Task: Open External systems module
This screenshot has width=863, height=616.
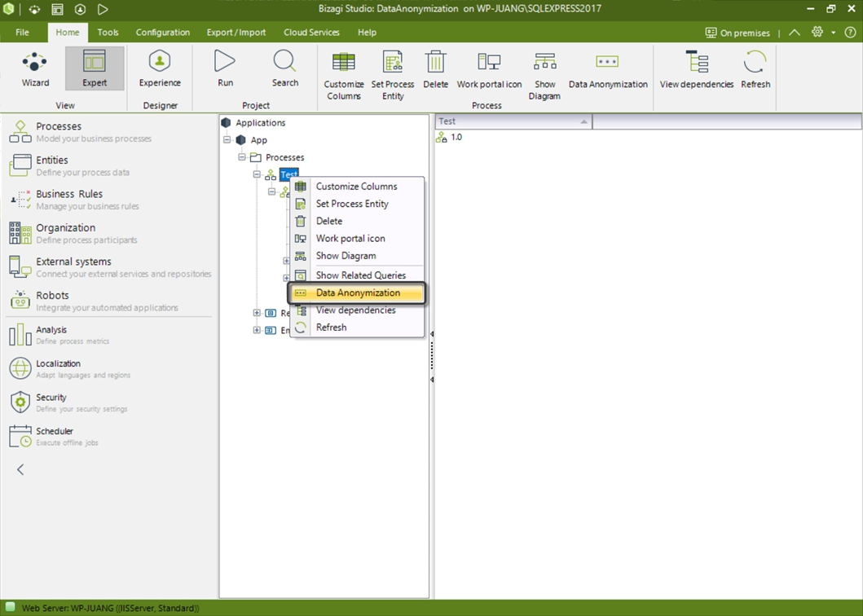Action: pos(109,267)
